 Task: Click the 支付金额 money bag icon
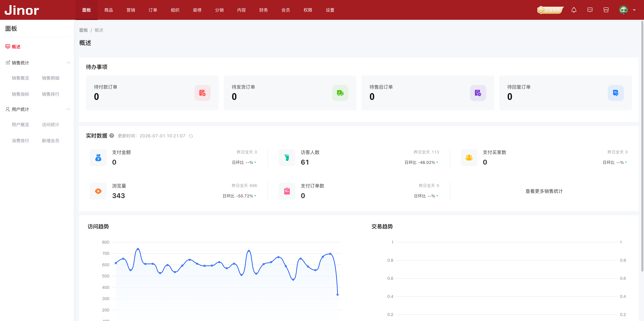click(98, 158)
